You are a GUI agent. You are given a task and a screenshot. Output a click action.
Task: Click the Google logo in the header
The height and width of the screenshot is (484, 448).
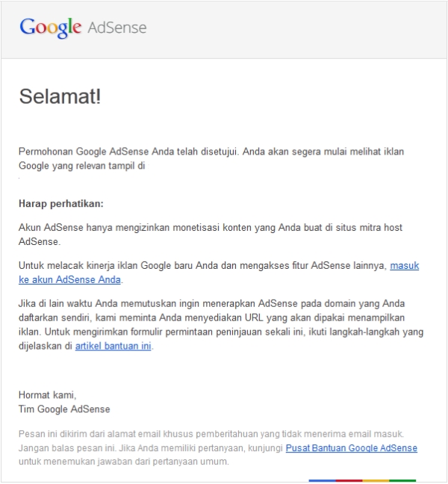[x=50, y=28]
